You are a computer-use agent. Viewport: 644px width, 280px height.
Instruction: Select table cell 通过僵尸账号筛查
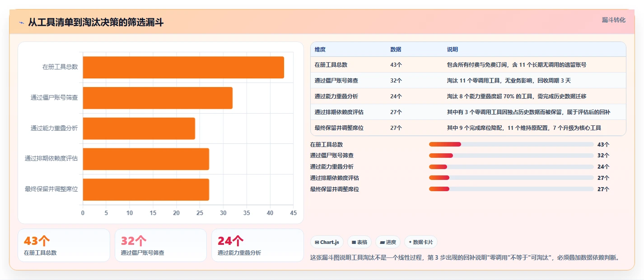pyautogui.click(x=336, y=81)
